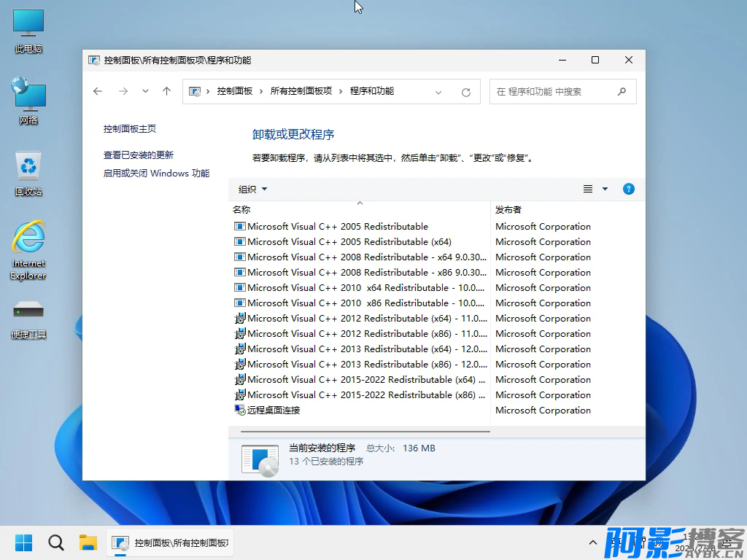This screenshot has width=747, height=560.
Task: Open more view options arrow
Action: pyautogui.click(x=605, y=189)
